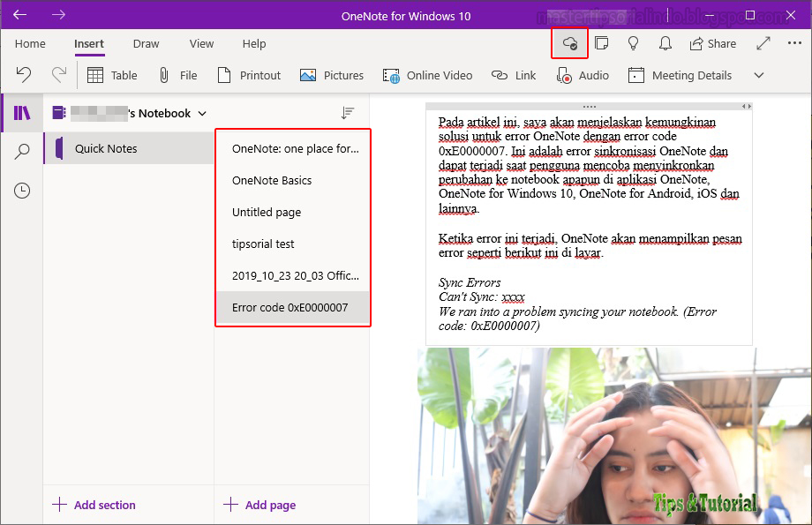Show the Navigation panes via the library icon
812x525 pixels.
19,113
